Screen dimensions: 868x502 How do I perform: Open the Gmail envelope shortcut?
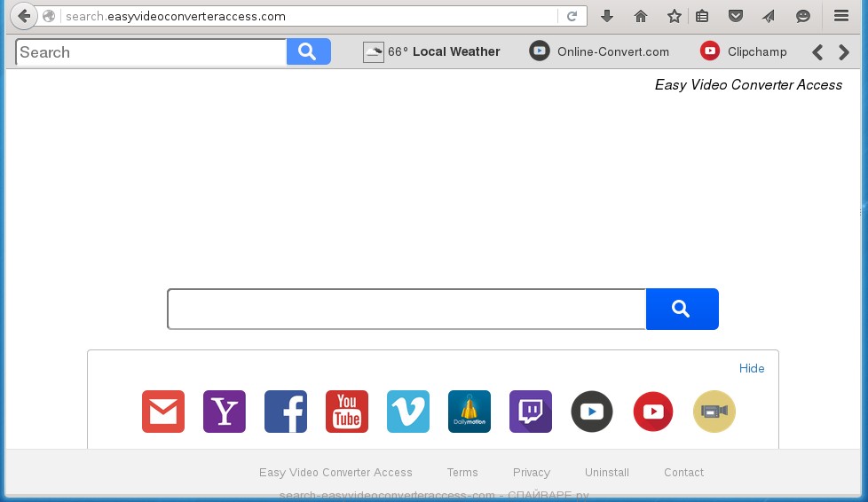coord(163,412)
